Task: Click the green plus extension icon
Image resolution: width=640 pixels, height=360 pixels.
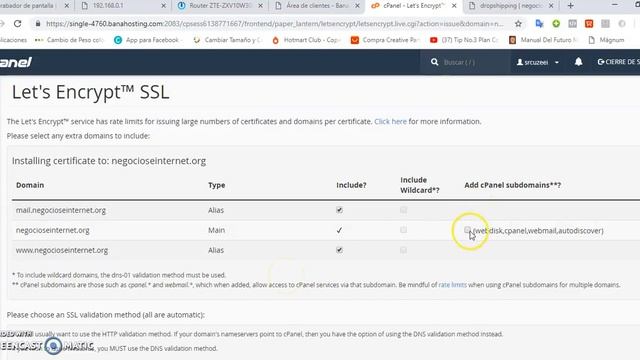Action: click(x=556, y=24)
